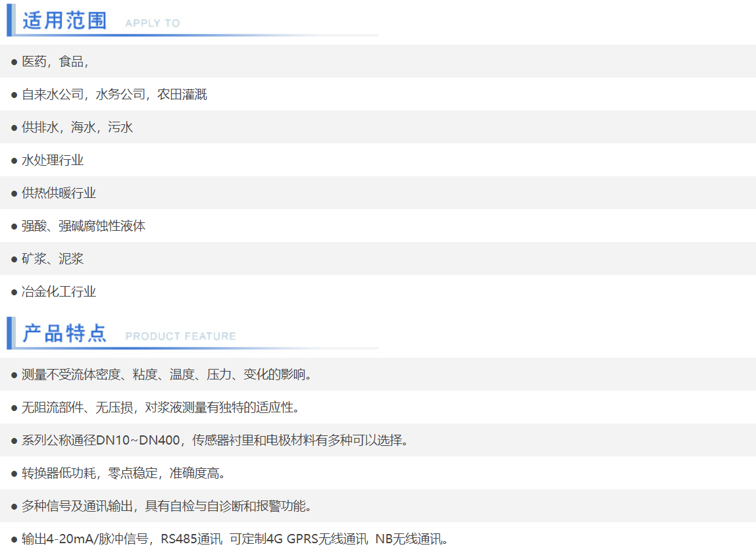Click the 自来水公司，水务公司，农田灌溉 line
756x559 pixels.
pos(114,95)
